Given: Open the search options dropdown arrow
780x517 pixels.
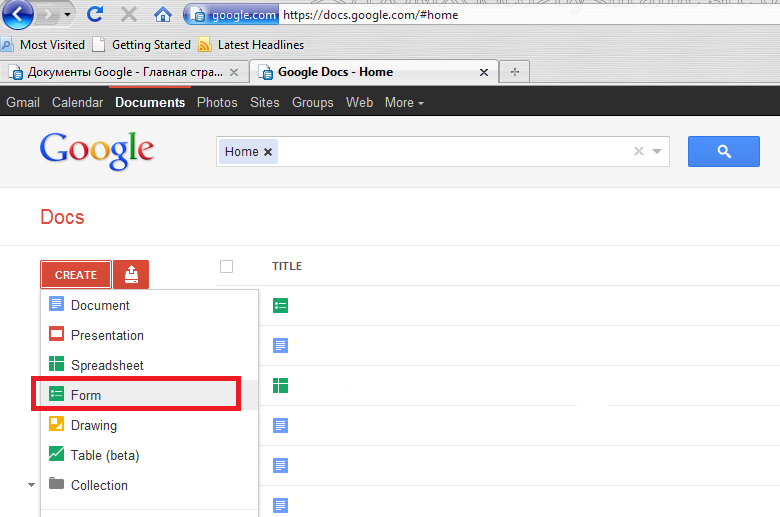Looking at the screenshot, I should [x=657, y=151].
